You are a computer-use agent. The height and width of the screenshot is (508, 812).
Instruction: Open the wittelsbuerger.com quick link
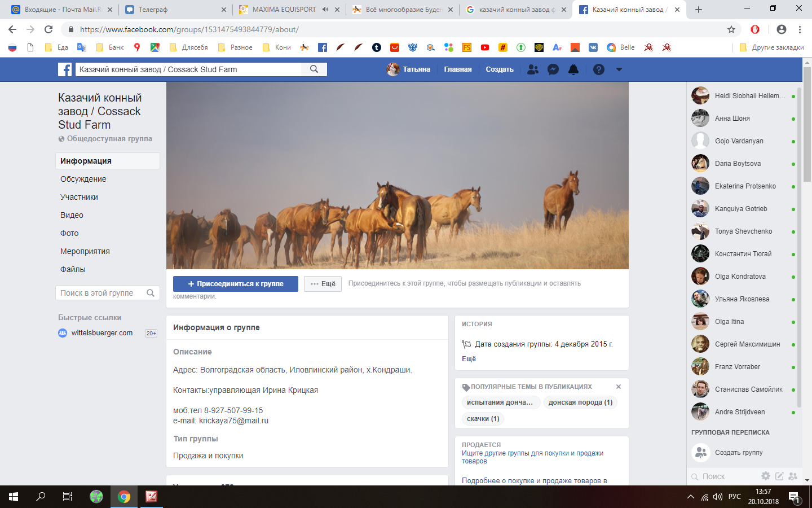[102, 333]
